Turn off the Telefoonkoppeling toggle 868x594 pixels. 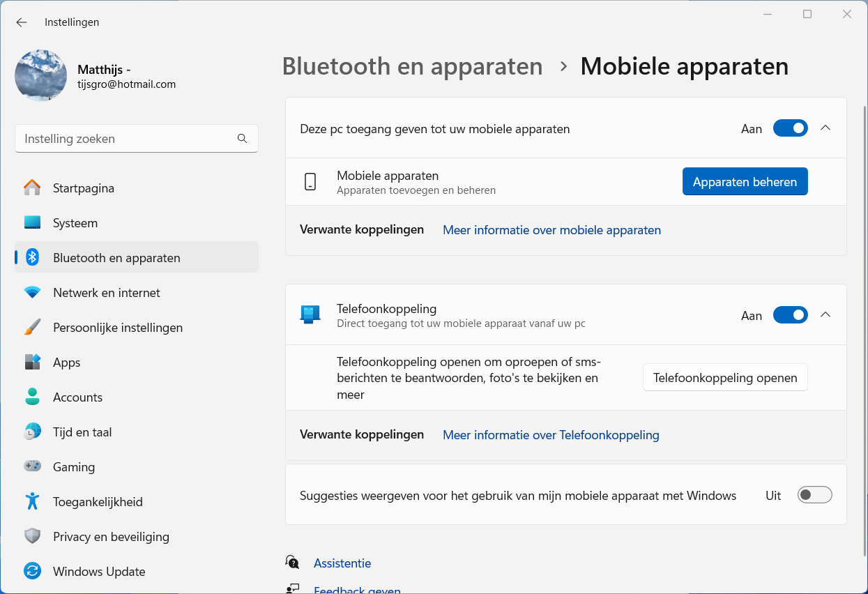point(790,315)
